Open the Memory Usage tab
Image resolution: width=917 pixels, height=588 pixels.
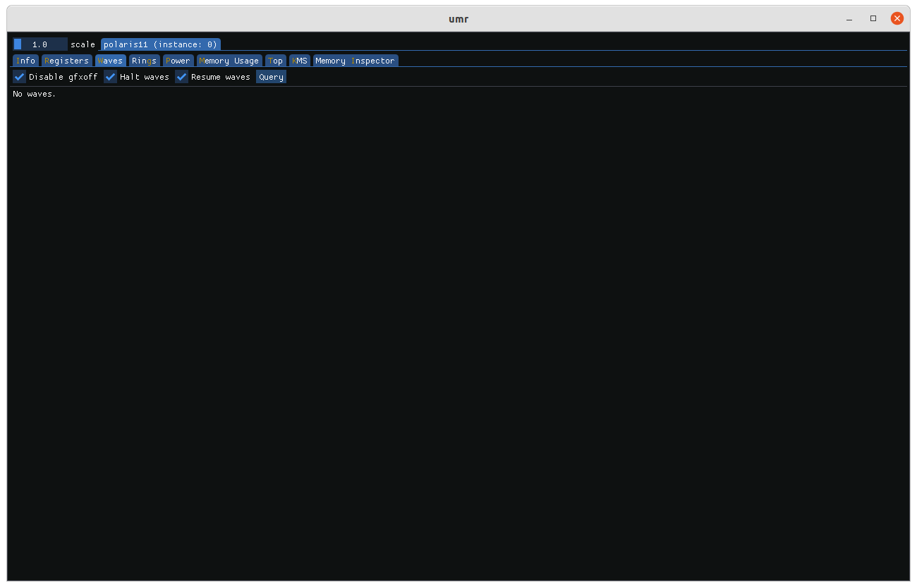tap(229, 61)
